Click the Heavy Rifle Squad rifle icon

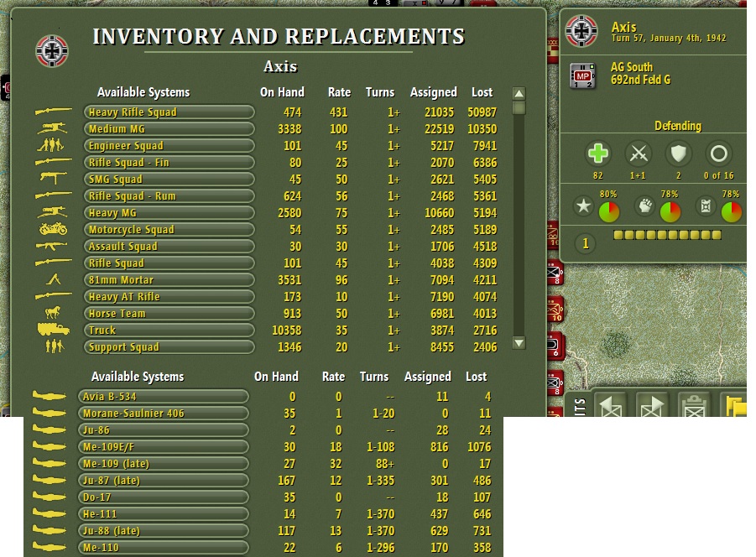pos(53,112)
